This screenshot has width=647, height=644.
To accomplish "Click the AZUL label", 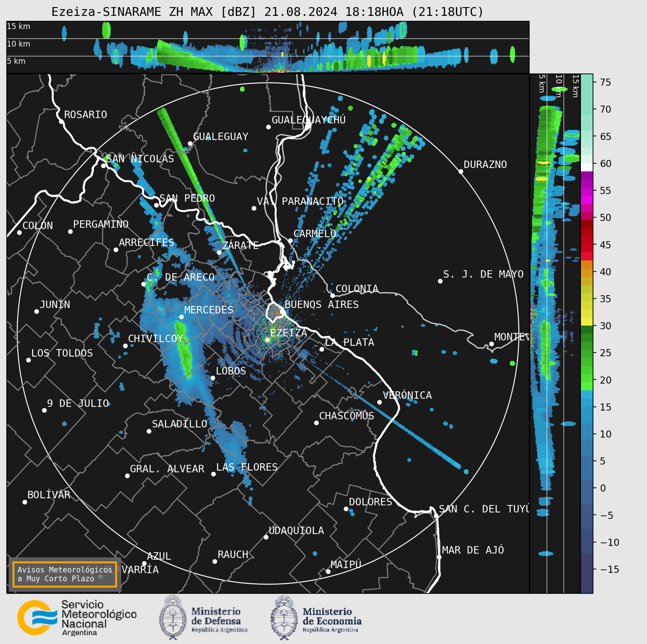I will pos(159,556).
